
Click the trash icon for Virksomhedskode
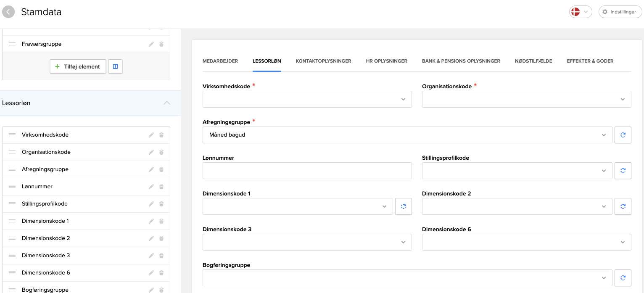(x=161, y=135)
